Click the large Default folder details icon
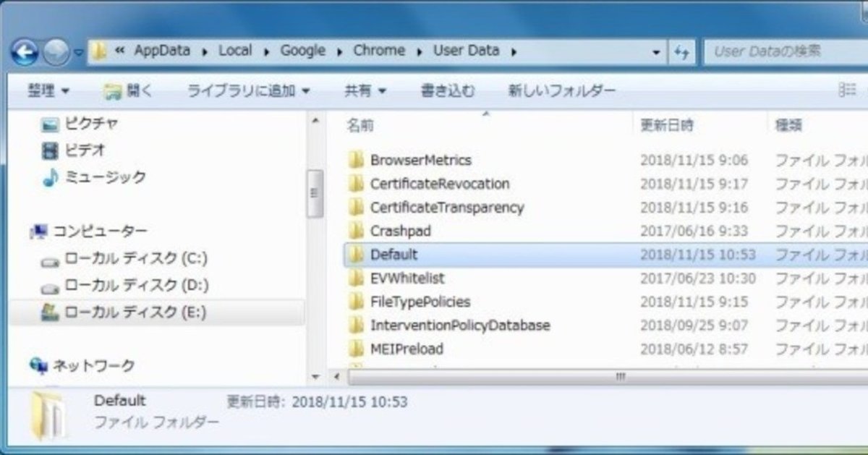Image resolution: width=868 pixels, height=455 pixels. (x=49, y=416)
